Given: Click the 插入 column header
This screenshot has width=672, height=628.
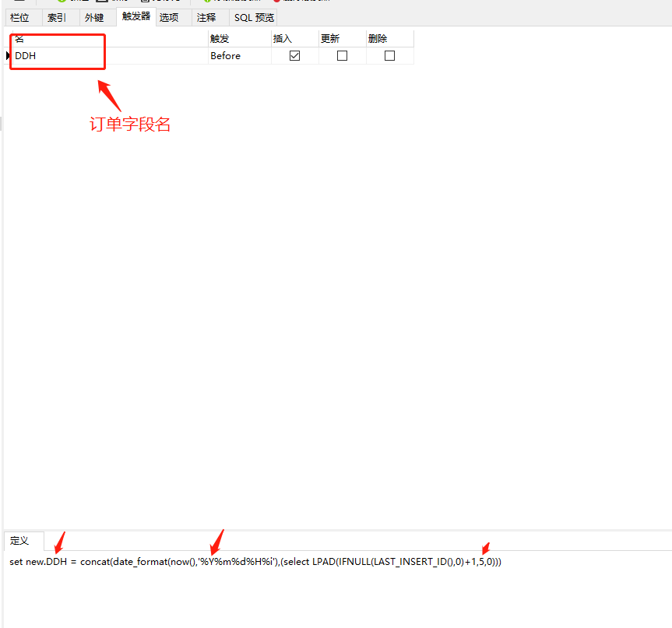Looking at the screenshot, I should (x=295, y=39).
